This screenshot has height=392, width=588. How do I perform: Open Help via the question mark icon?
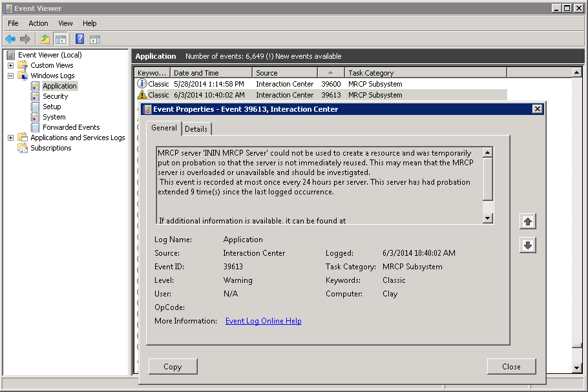(79, 39)
